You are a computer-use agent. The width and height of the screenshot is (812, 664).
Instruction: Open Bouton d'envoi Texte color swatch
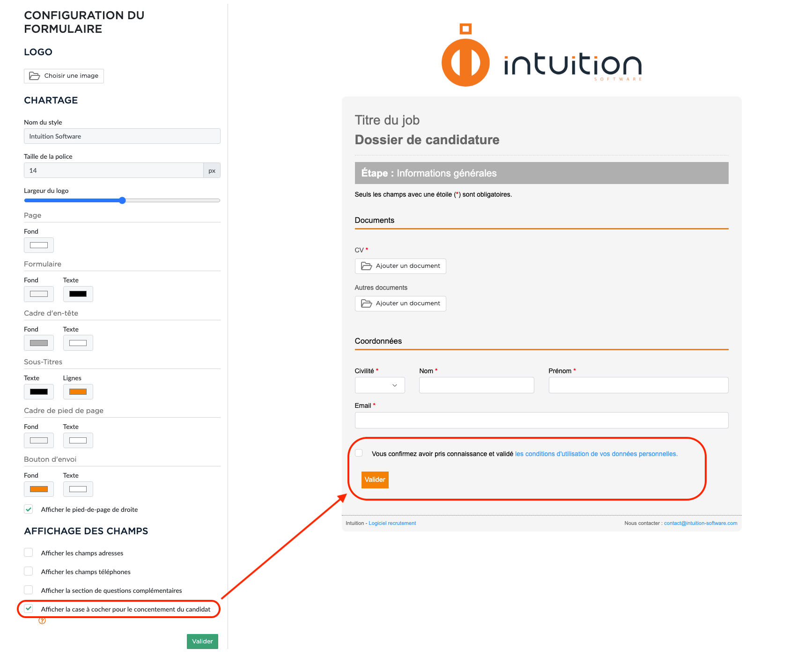(x=78, y=489)
